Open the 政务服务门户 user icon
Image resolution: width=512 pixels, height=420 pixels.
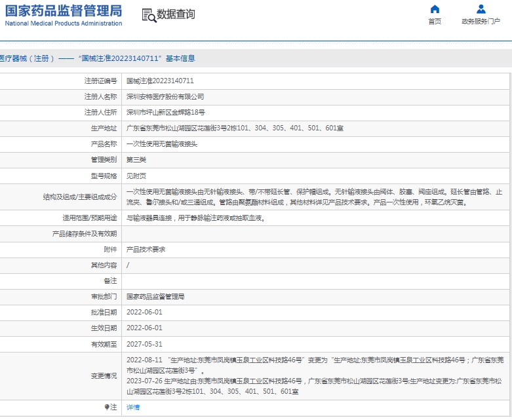pos(481,9)
